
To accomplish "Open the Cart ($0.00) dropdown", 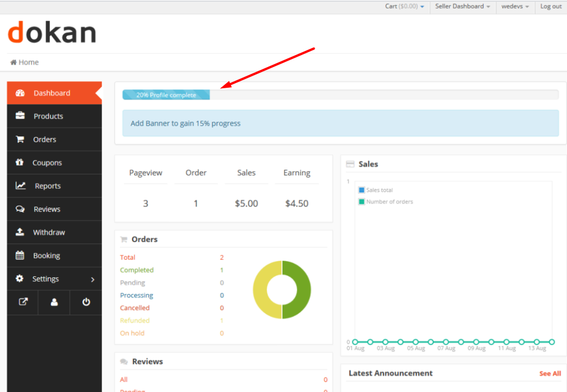I will pyautogui.click(x=405, y=6).
